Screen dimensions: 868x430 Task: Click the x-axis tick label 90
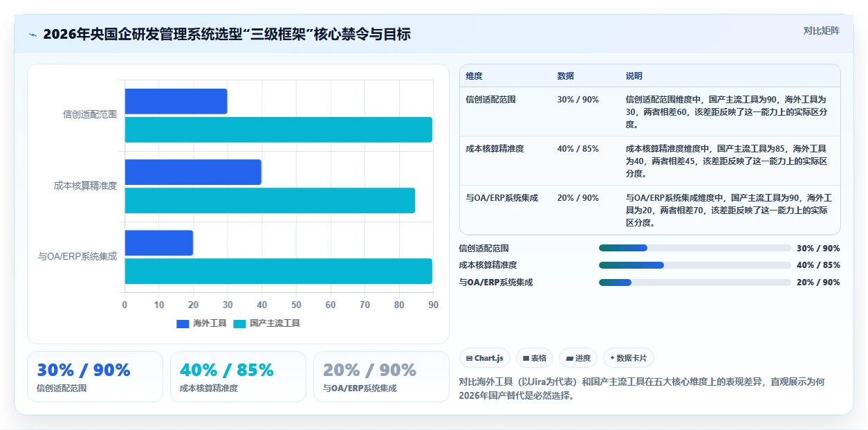[x=434, y=305]
